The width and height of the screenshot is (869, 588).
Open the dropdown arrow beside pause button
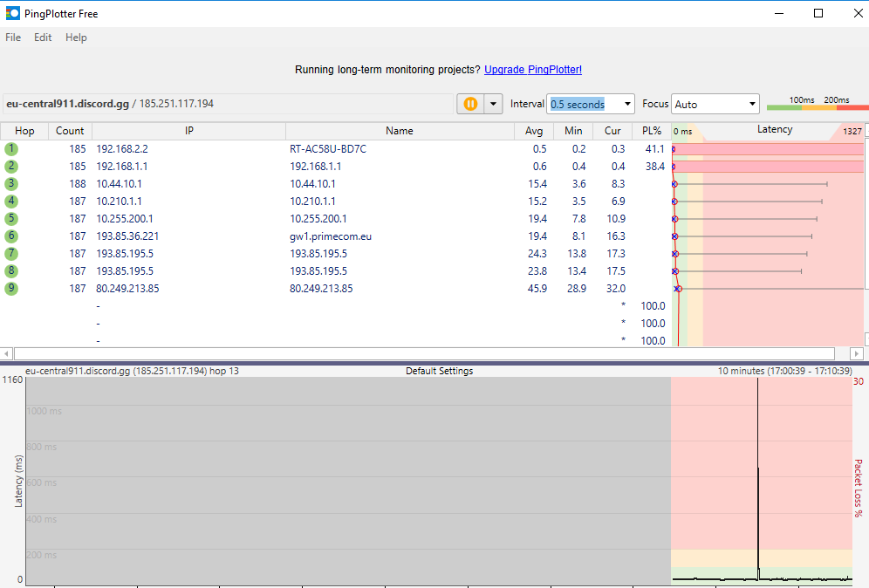[x=494, y=104]
